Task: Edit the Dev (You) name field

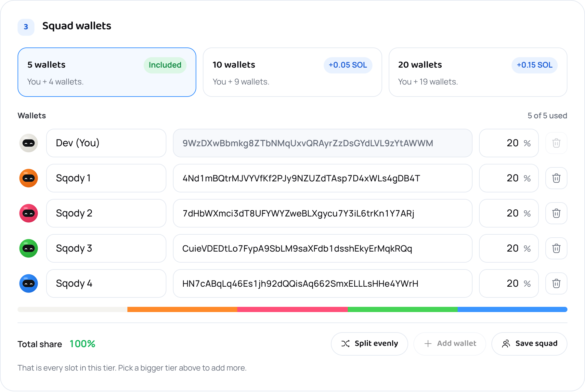Action: (x=106, y=143)
